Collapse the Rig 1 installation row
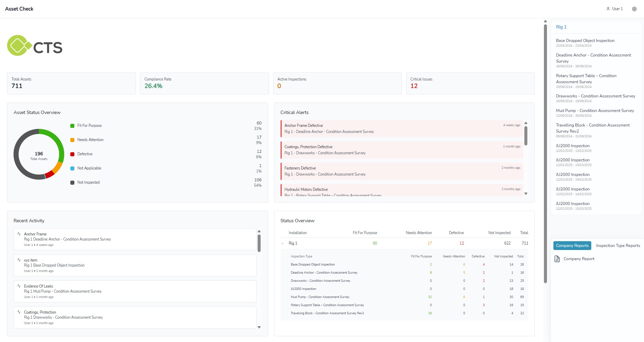Image resolution: width=644 pixels, height=342 pixels. [283, 244]
